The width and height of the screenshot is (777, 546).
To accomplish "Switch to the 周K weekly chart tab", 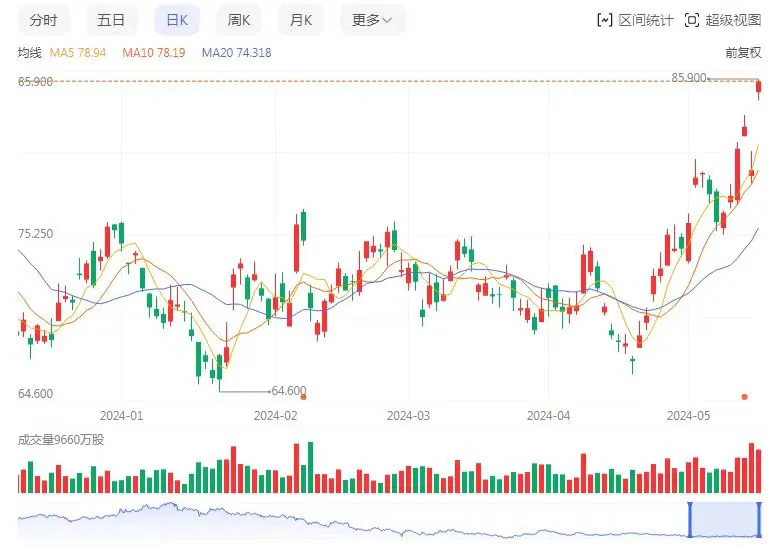I will click(x=238, y=20).
